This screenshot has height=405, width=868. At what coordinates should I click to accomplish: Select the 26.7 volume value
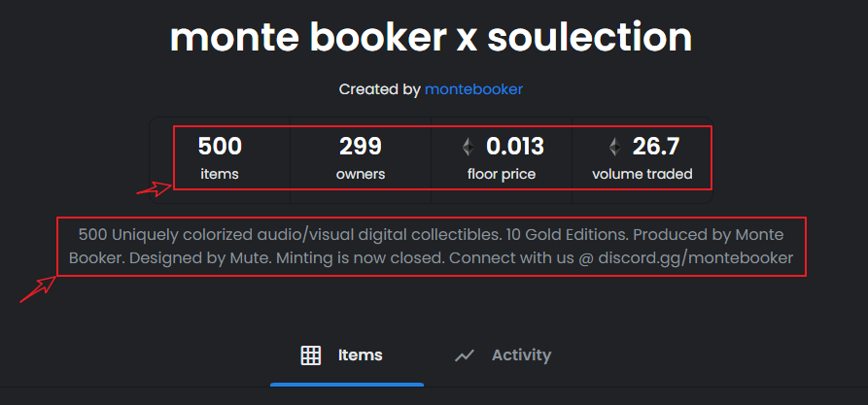(x=656, y=147)
